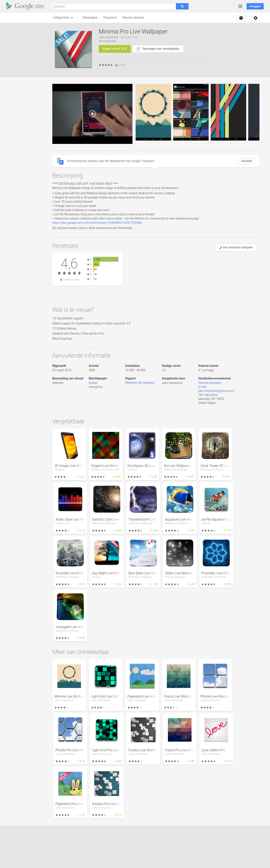Open the Origami Live Wallpaper icon
The width and height of the screenshot is (270, 868).
pos(106,445)
